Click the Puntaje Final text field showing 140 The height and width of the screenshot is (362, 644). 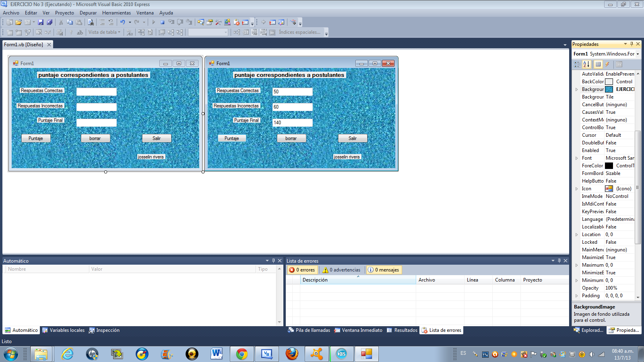pos(293,122)
